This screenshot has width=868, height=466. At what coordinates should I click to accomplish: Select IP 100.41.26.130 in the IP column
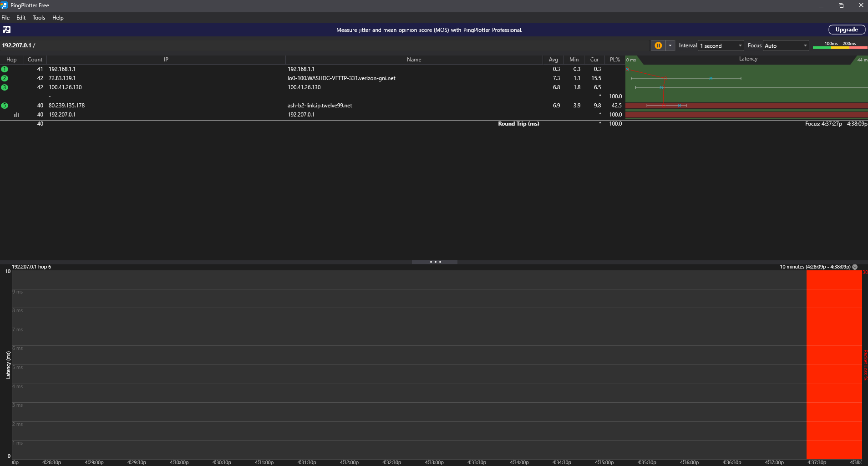click(65, 87)
